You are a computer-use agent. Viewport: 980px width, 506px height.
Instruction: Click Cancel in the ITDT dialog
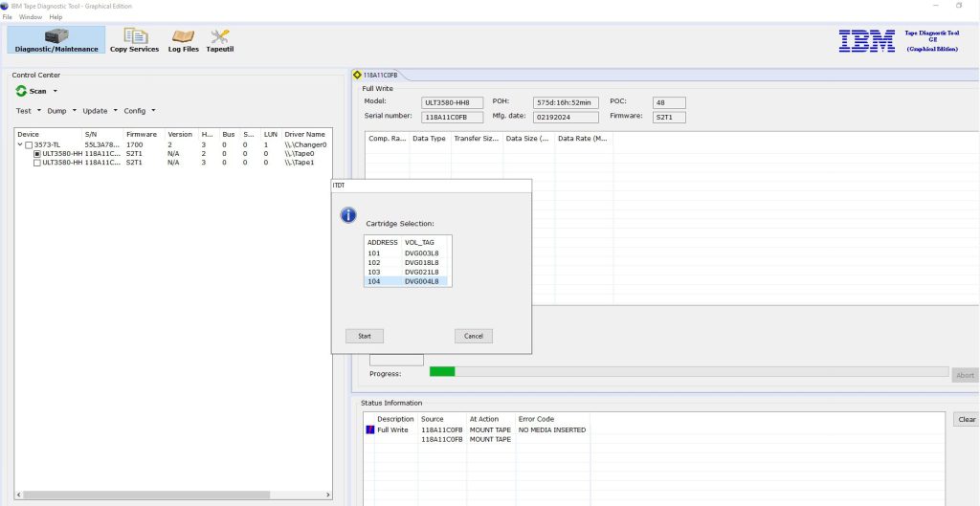[x=474, y=336]
